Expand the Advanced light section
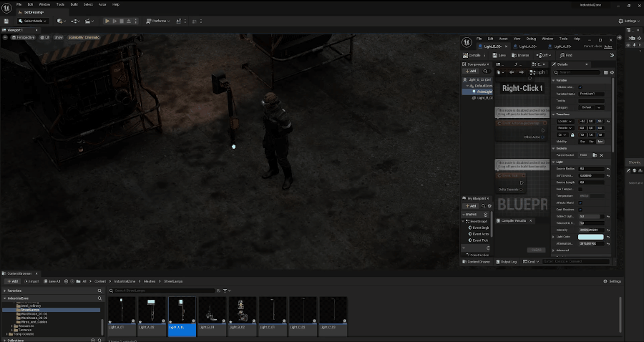 554,250
